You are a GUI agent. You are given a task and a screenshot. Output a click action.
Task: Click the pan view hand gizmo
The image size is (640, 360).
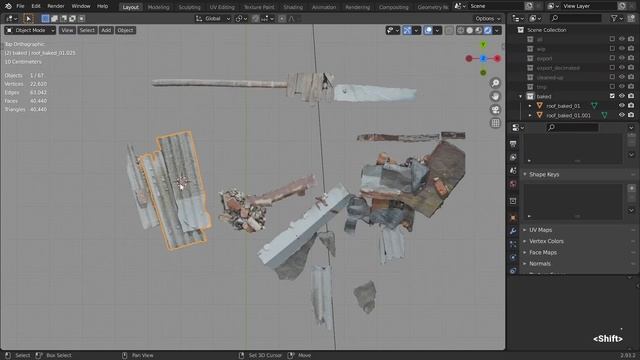pyautogui.click(x=495, y=96)
